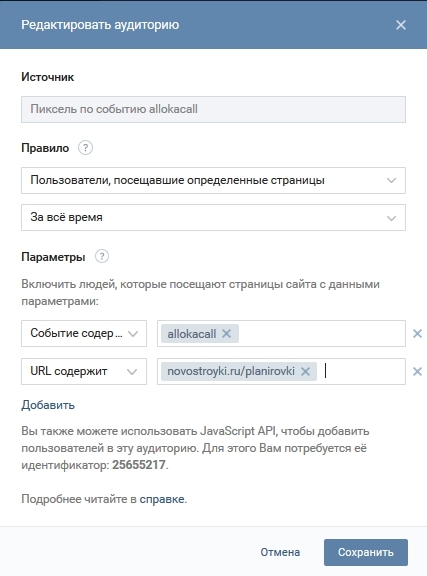This screenshot has width=427, height=576.
Task: Delete the Событие содержит parameter row
Action: click(417, 334)
